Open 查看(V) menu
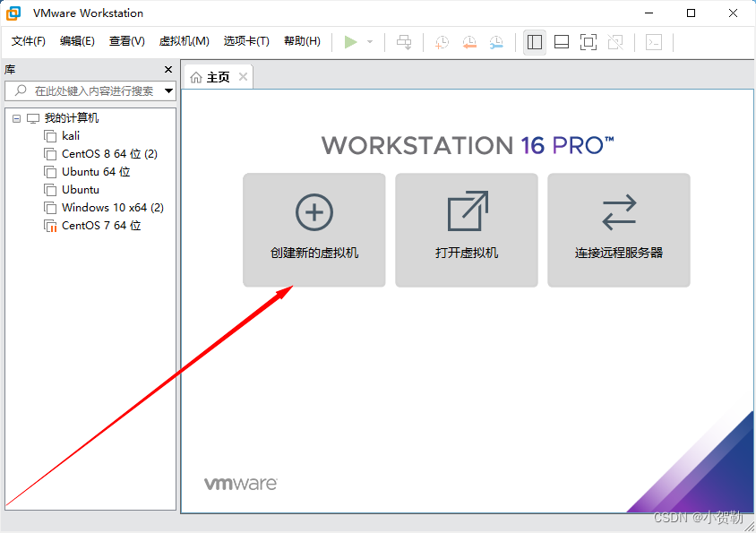 tap(127, 41)
